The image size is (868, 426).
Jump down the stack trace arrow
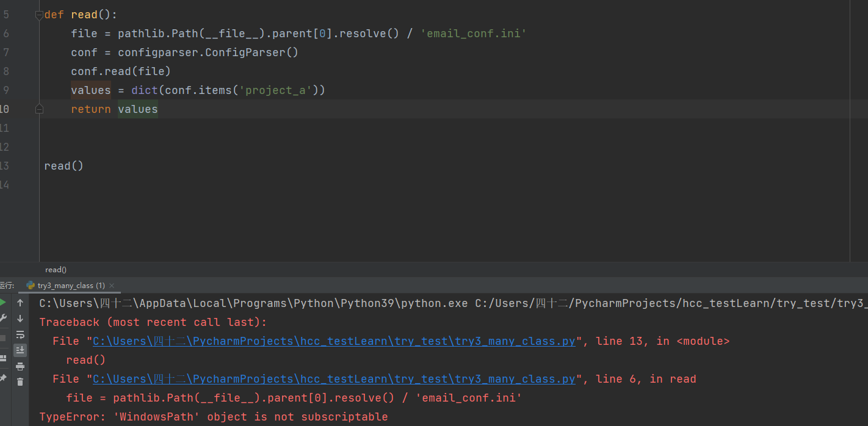20,319
